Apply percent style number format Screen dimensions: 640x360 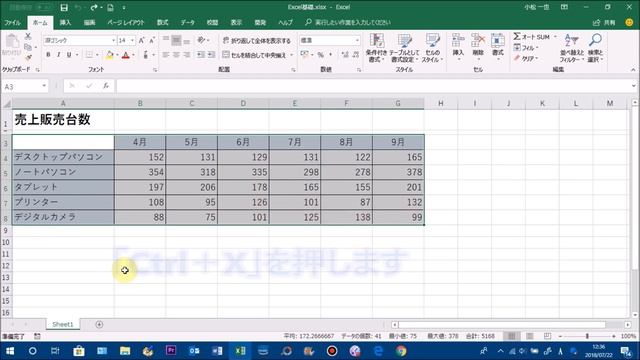pyautogui.click(x=321, y=55)
